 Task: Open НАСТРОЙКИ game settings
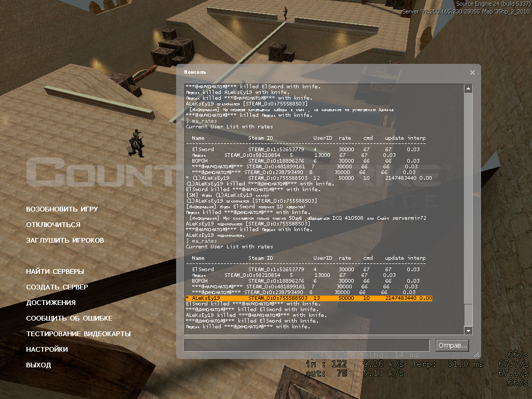[47, 350]
